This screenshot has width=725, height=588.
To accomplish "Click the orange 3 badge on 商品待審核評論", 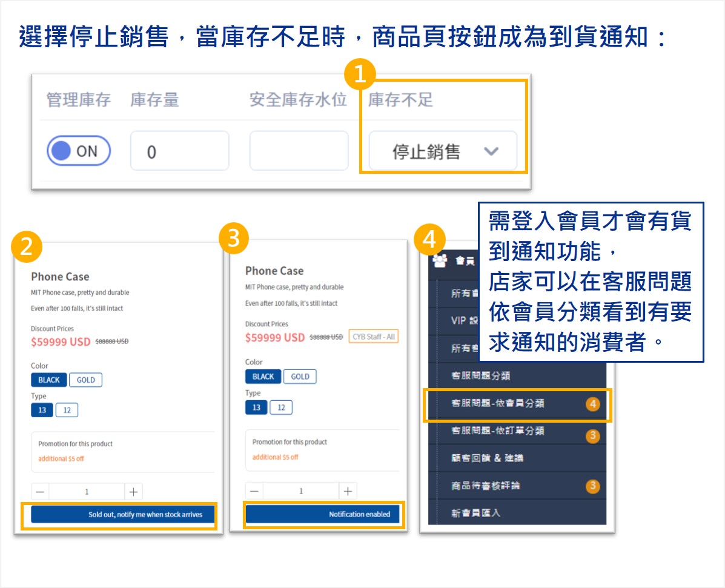I will pos(592,486).
